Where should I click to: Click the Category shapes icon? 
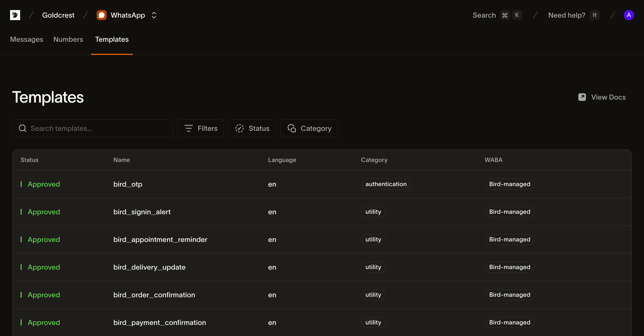pos(292,128)
